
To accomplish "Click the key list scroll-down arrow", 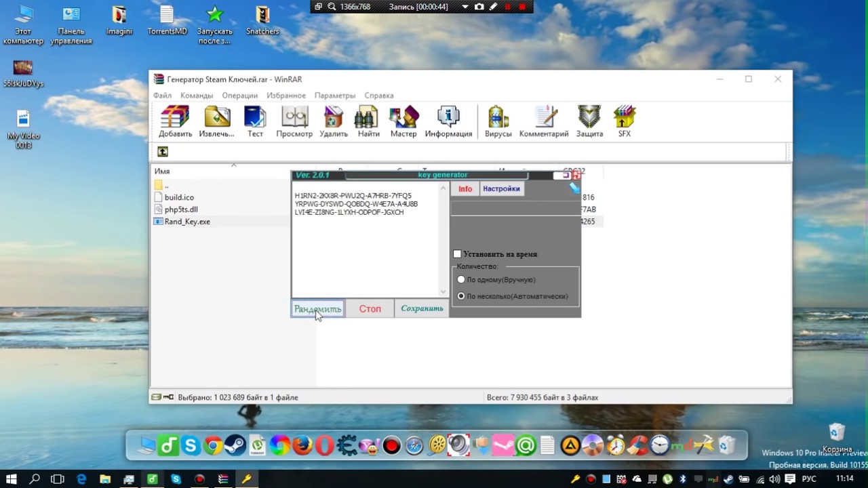I will (443, 292).
